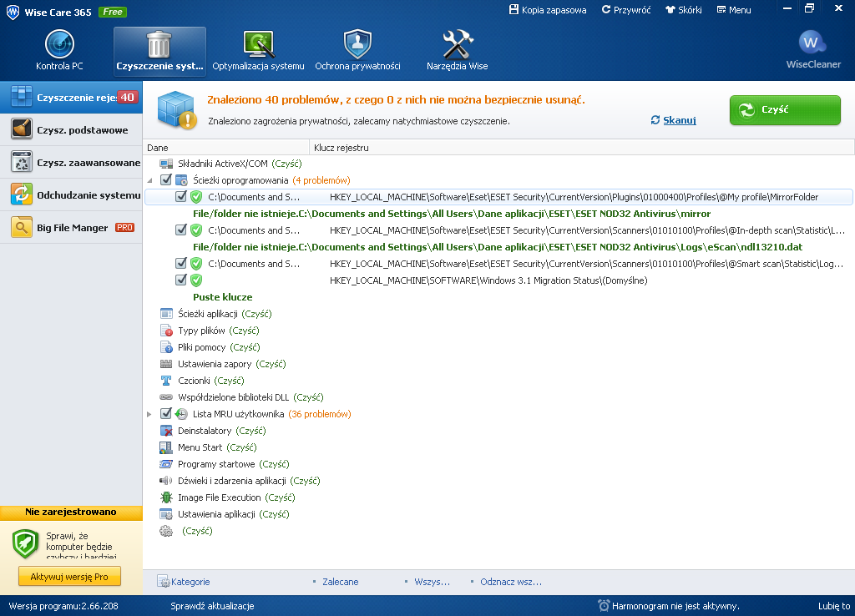Click the Ścieżki aplikacji category icon
855x616 pixels.
[x=166, y=314]
